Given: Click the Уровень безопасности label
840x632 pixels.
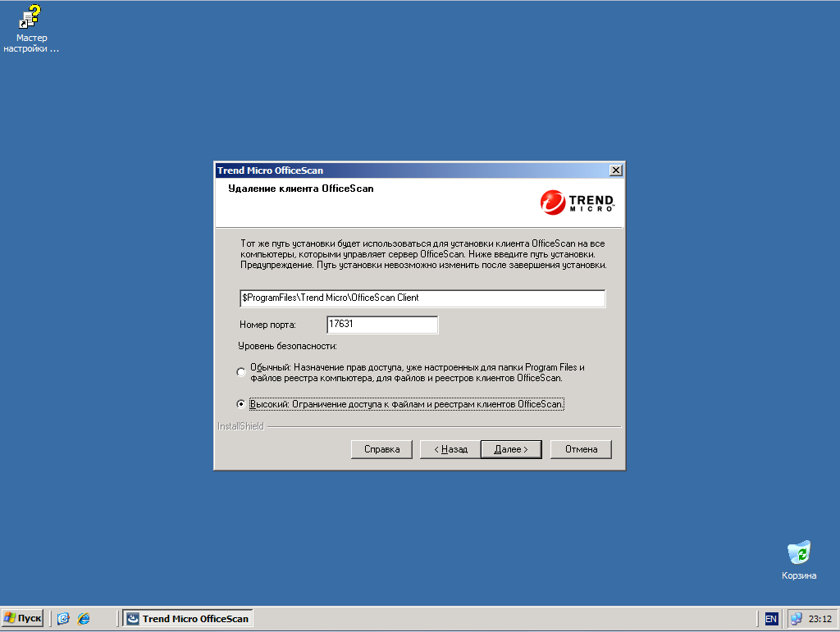Looking at the screenshot, I should click(288, 346).
